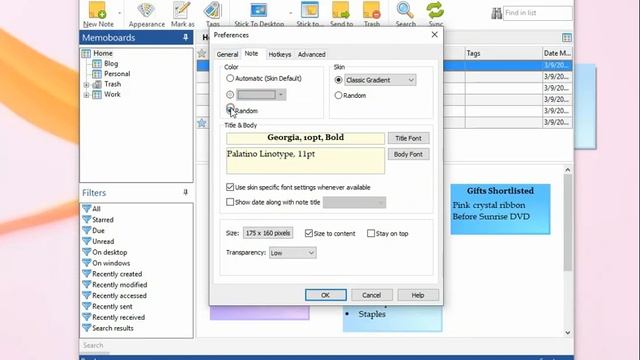Open the Gifts Shortlisted note thumbnail
640x360 pixels.
pyautogui.click(x=500, y=209)
